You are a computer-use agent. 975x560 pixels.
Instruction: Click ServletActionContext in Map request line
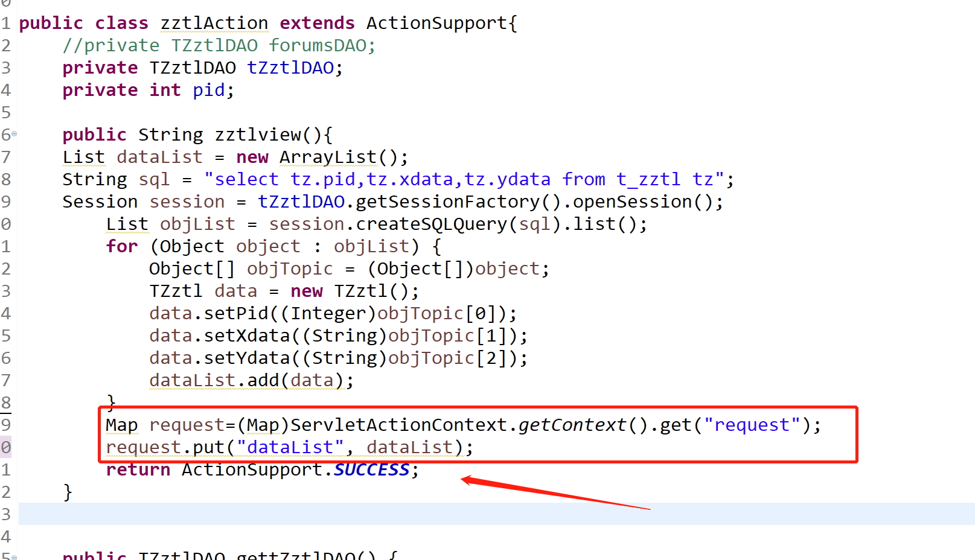point(398,425)
